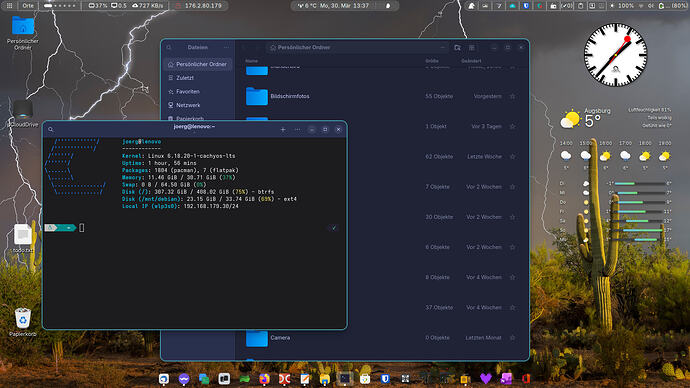The image size is (690, 388).
Task: Select Persönlicher Ordner in the Dateien sidebar
Action: tap(197, 64)
